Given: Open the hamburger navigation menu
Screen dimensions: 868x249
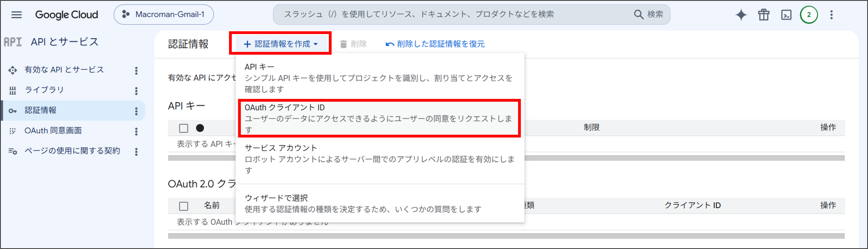Looking at the screenshot, I should tap(17, 15).
